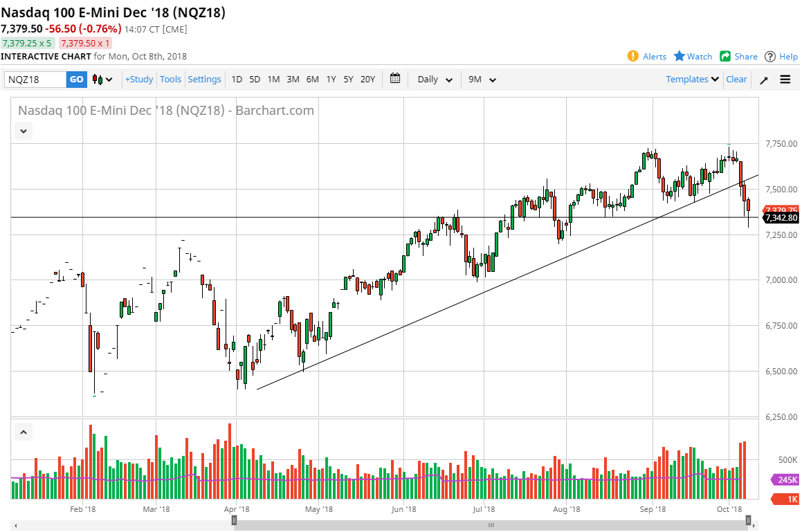Select the 5D timeframe tab
This screenshot has width=802, height=532.
254,79
